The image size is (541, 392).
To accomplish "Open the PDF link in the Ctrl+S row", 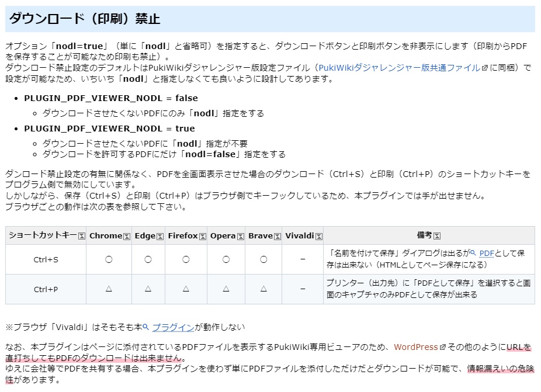I will 487,254.
